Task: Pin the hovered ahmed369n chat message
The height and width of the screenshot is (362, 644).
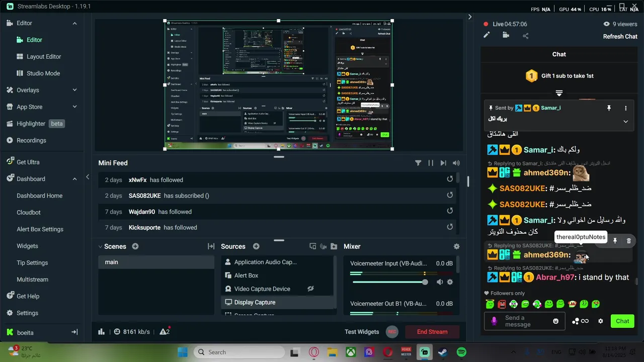Action: (x=615, y=241)
